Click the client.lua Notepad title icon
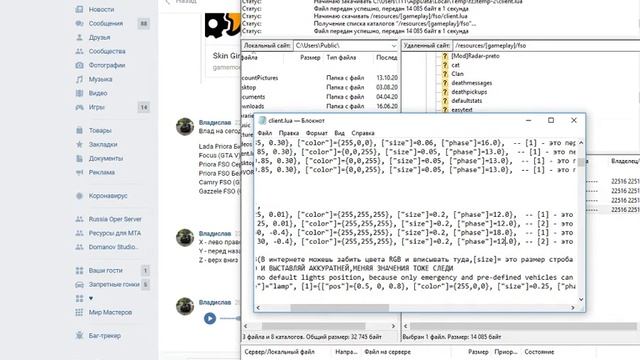 click(x=262, y=120)
